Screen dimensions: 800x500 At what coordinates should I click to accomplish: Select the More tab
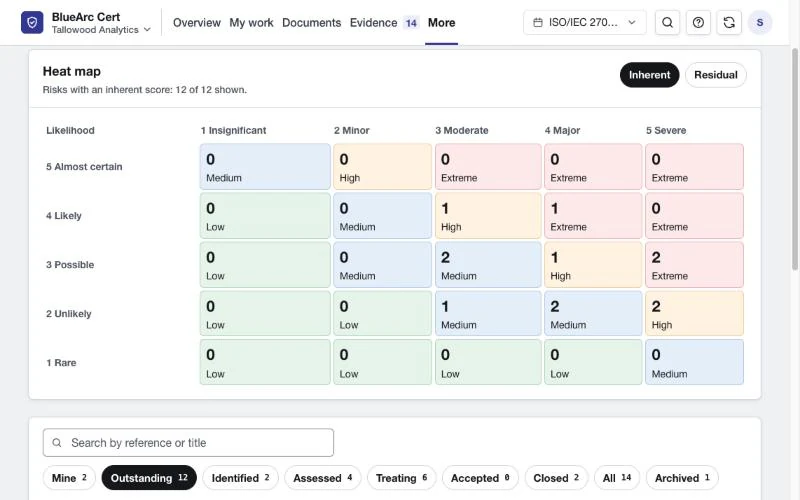[441, 22]
